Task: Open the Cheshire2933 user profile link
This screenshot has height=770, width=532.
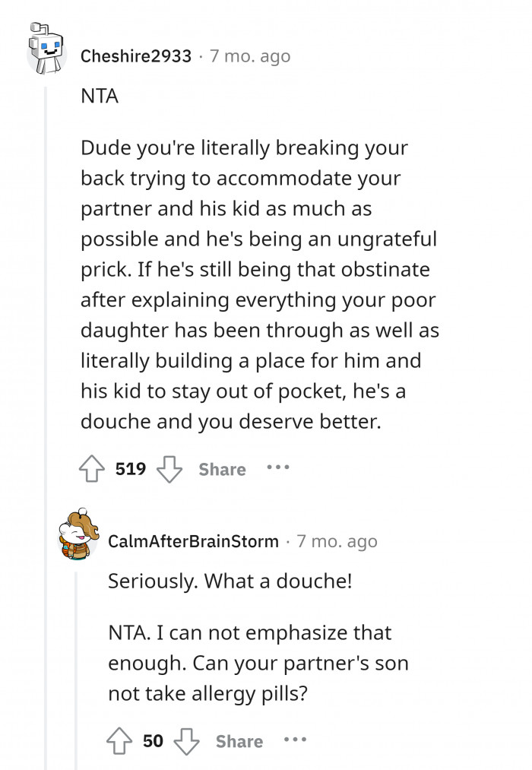Action: point(136,56)
